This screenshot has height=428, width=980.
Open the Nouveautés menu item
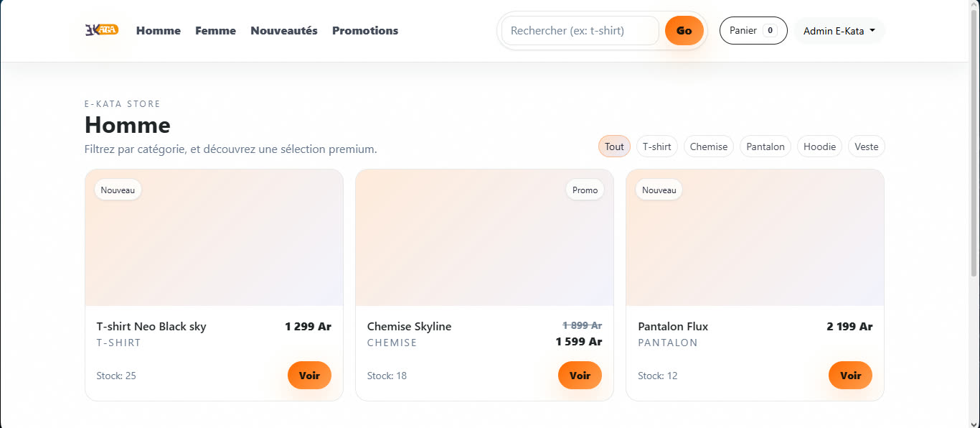pyautogui.click(x=284, y=30)
